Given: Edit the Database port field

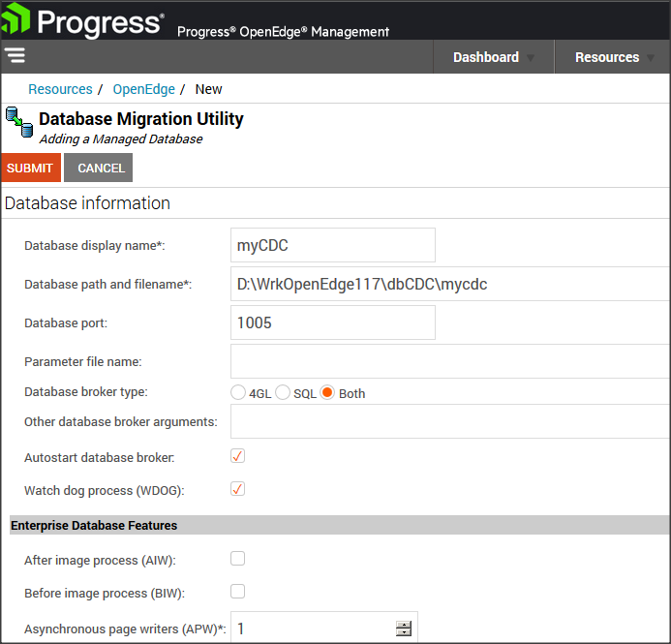Looking at the screenshot, I should [x=333, y=322].
